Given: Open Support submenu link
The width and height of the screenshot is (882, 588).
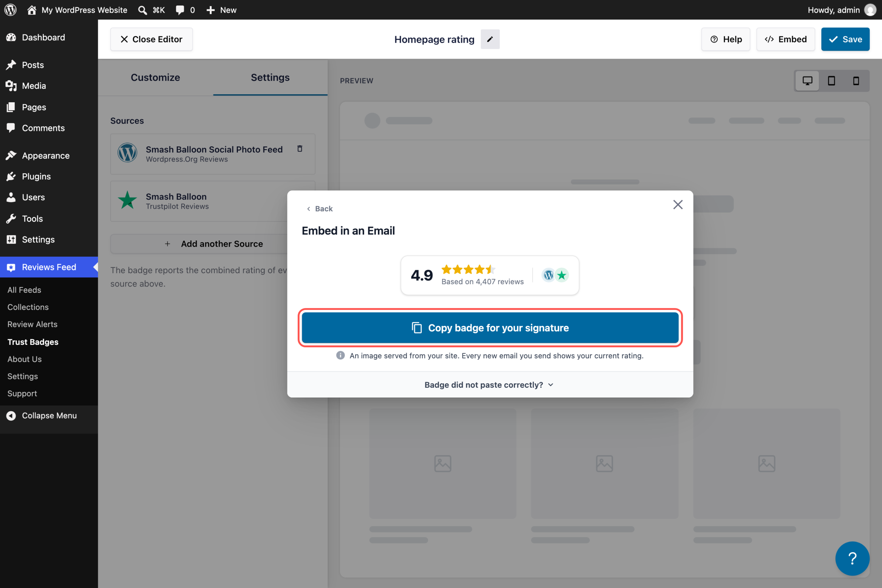Looking at the screenshot, I should click(22, 393).
